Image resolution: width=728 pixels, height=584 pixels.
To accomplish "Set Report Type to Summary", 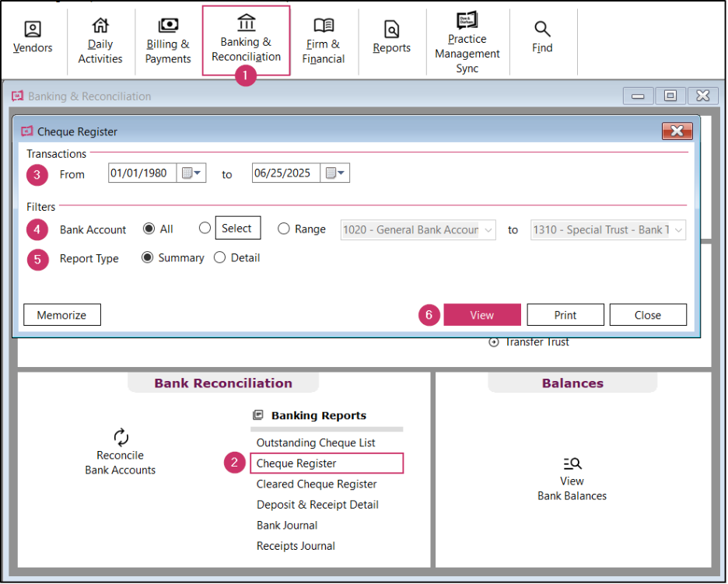I will click(x=148, y=257).
